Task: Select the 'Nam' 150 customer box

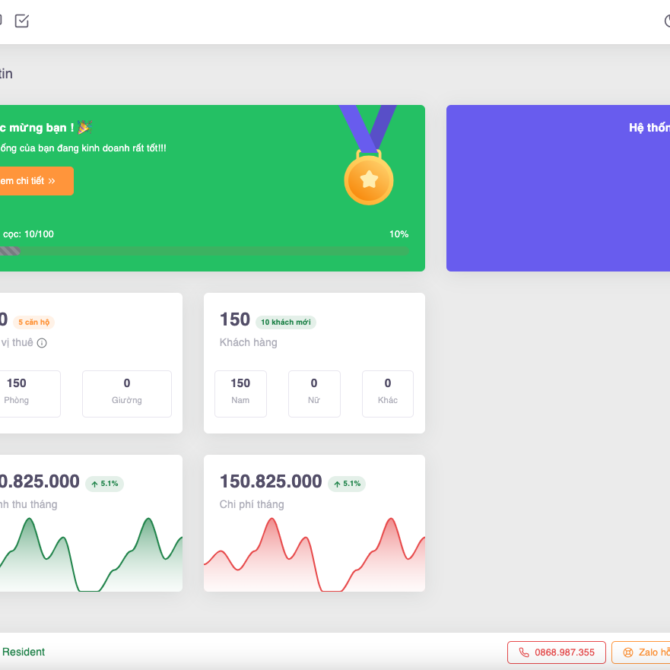Action: tap(240, 393)
